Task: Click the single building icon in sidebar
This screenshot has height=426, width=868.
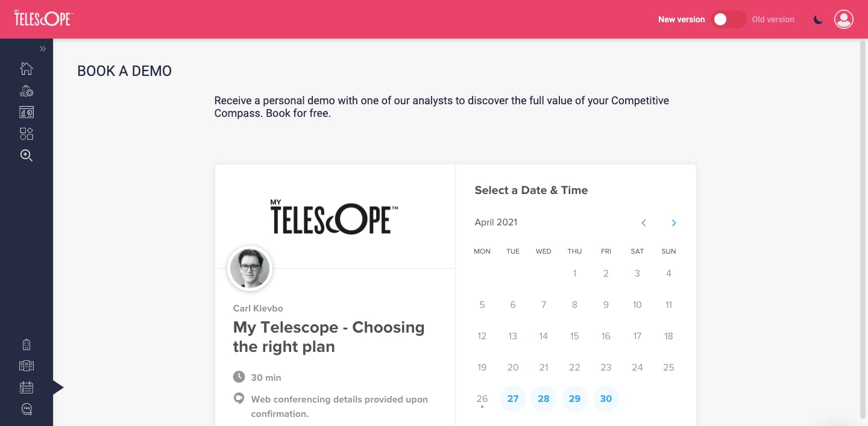Action: [x=27, y=345]
